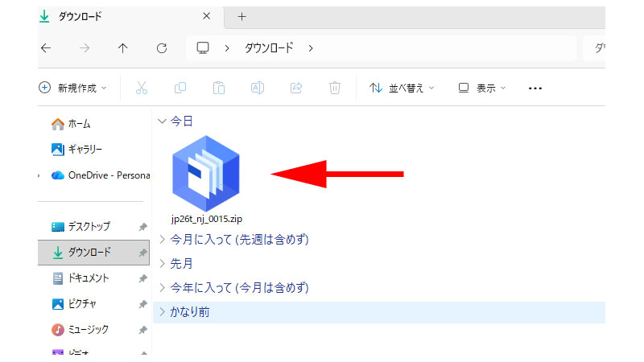Viewport: 644px width, 362px height.
Task: Click the Forward navigation arrow
Action: pyautogui.click(x=85, y=48)
